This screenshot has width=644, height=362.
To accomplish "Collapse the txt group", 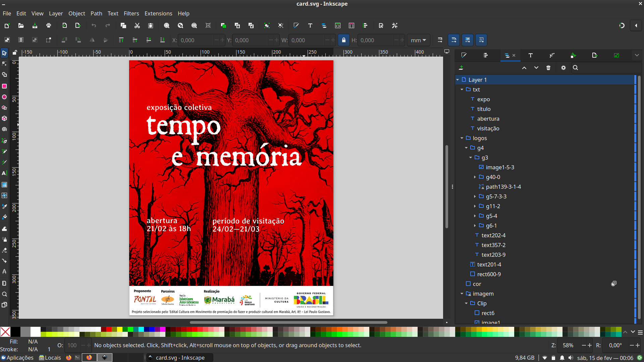I will pos(462,89).
